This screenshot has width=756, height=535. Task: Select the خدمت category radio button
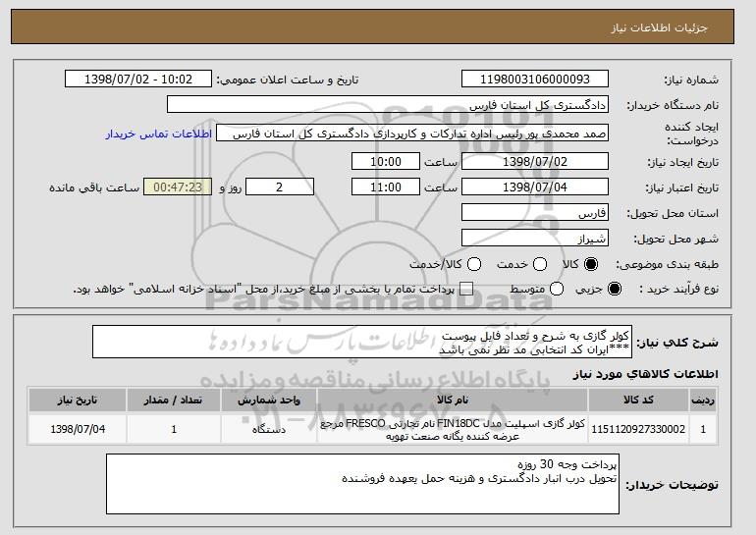[x=540, y=264]
